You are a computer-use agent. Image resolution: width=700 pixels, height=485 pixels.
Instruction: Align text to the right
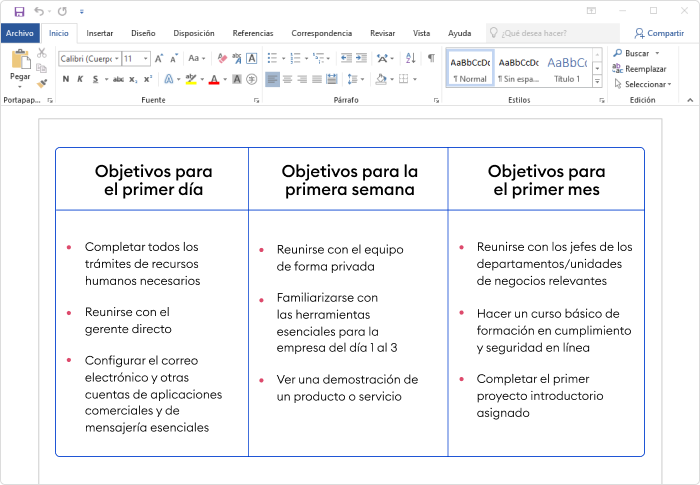point(302,79)
